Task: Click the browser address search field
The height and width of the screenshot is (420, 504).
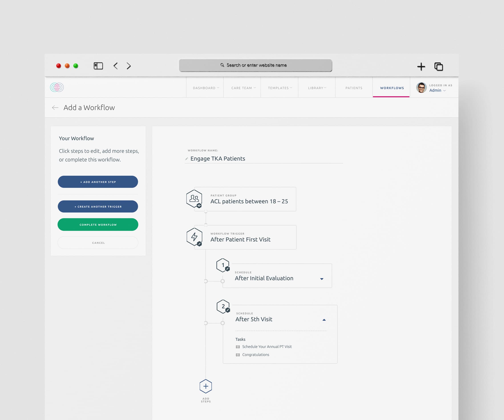Action: (256, 65)
